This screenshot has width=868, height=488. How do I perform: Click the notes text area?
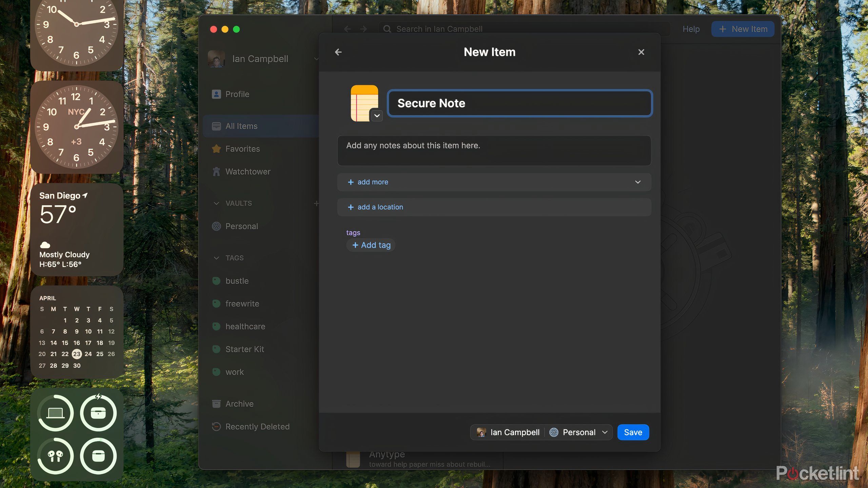[494, 150]
